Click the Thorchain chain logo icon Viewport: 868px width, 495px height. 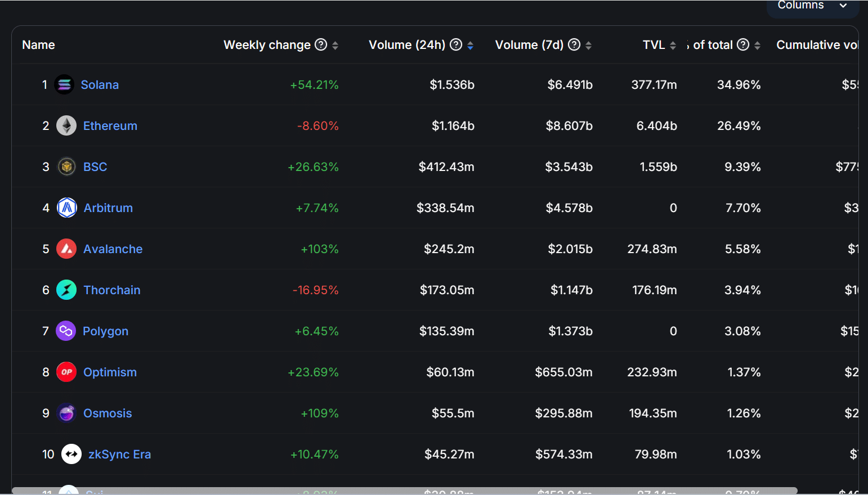66,290
